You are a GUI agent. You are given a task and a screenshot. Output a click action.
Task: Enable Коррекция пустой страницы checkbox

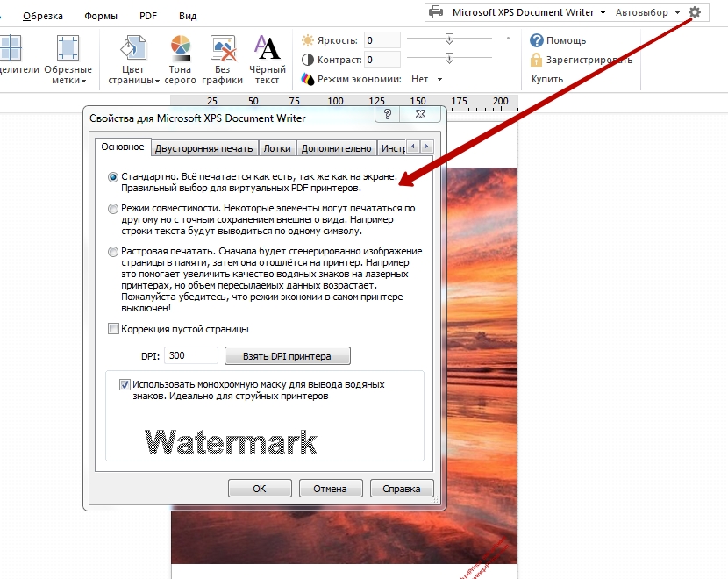tap(113, 329)
